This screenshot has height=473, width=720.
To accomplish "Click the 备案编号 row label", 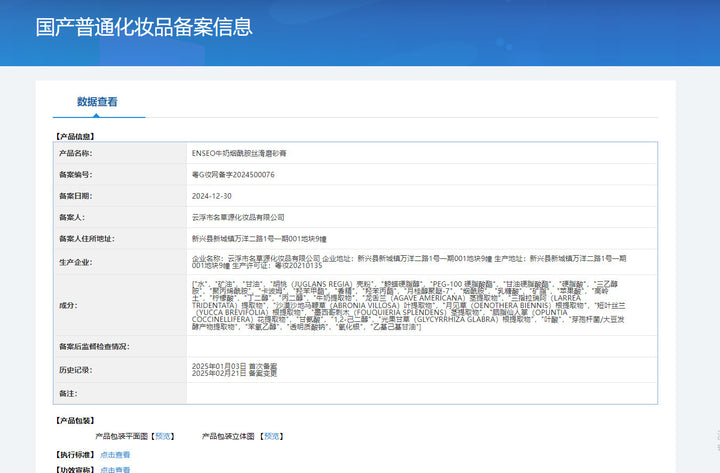I will (x=75, y=175).
